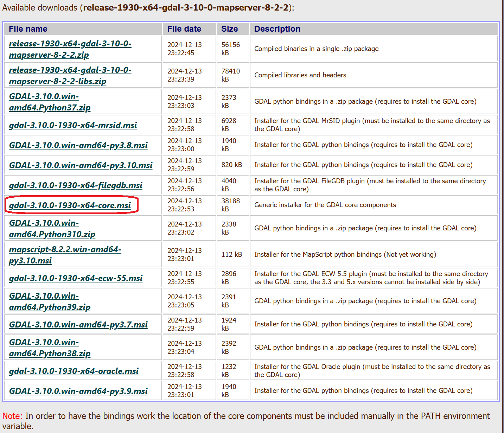504x433 pixels.
Task: Click the File name column header
Action: 28,29
